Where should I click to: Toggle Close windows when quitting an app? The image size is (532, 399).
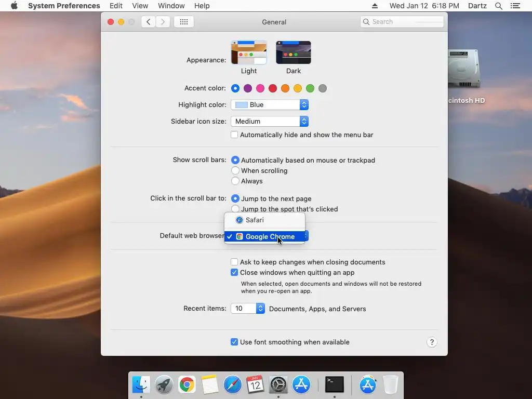point(234,272)
